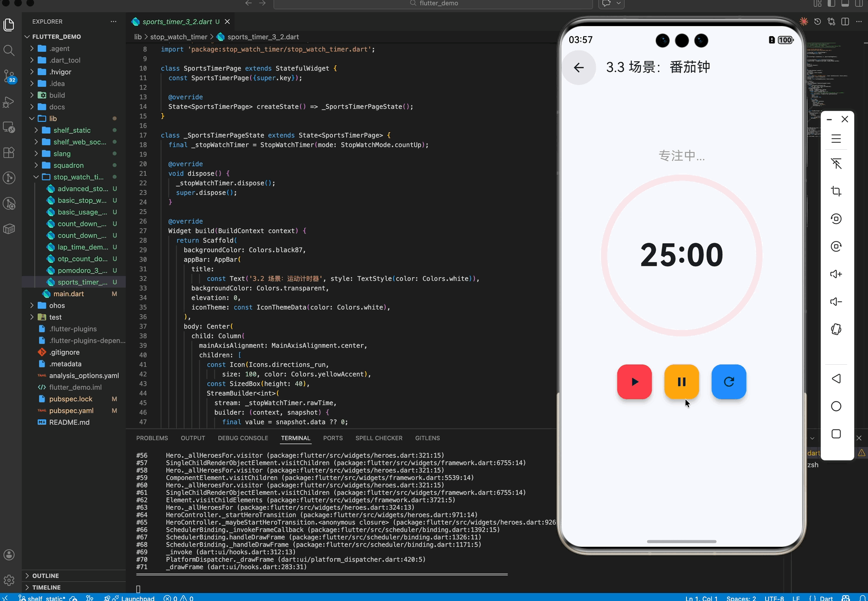Click the emulator's orange pause button
This screenshot has height=601, width=868.
pyautogui.click(x=682, y=382)
